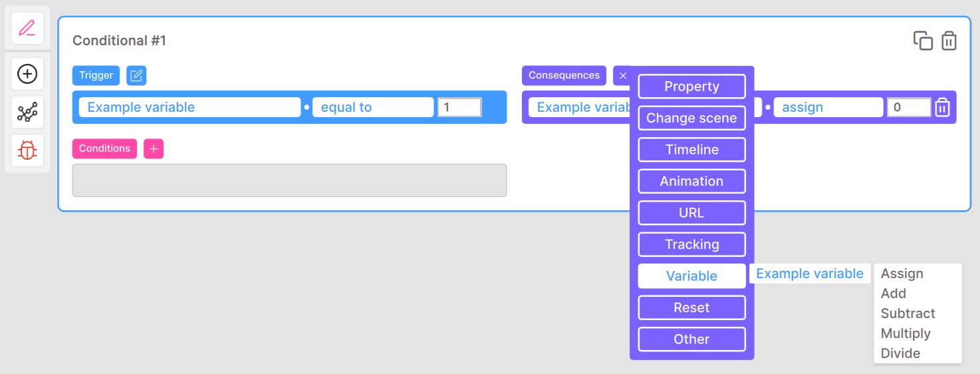Click the add conditional plus icon
Image resolution: width=980 pixels, height=374 pixels.
pos(27,74)
